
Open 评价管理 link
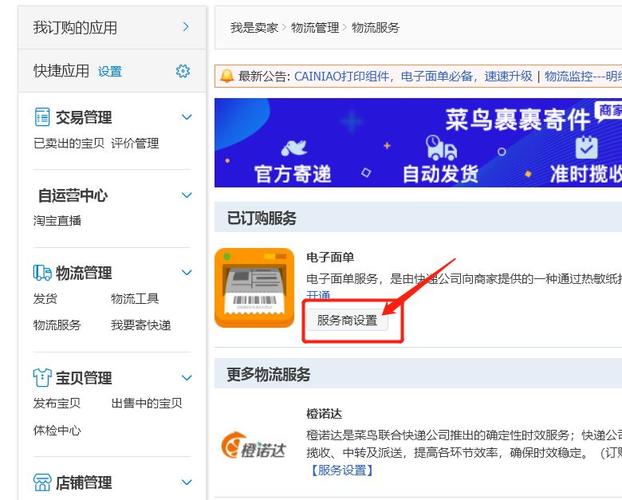click(135, 143)
